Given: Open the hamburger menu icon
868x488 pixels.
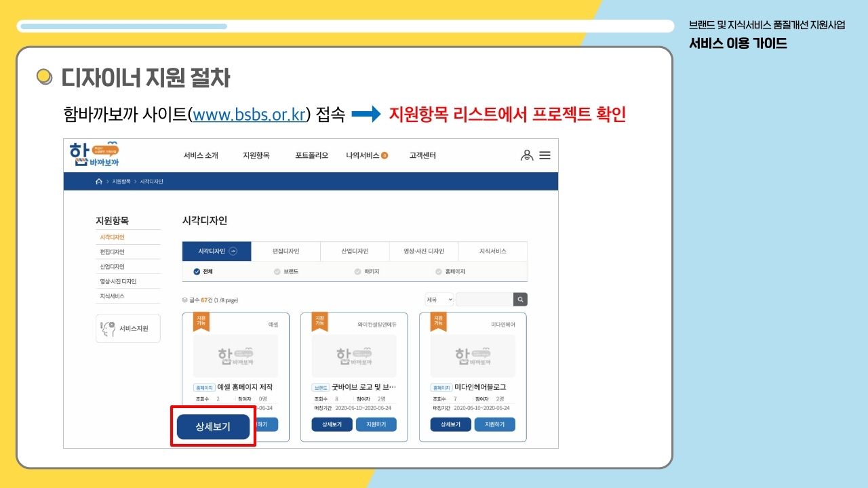Looking at the screenshot, I should click(545, 155).
